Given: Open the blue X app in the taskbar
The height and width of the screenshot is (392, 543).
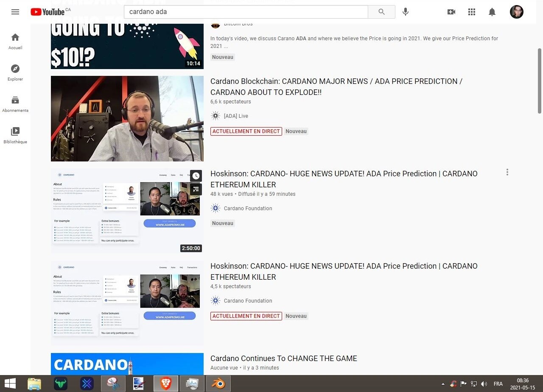Looking at the screenshot, I should click(87, 384).
